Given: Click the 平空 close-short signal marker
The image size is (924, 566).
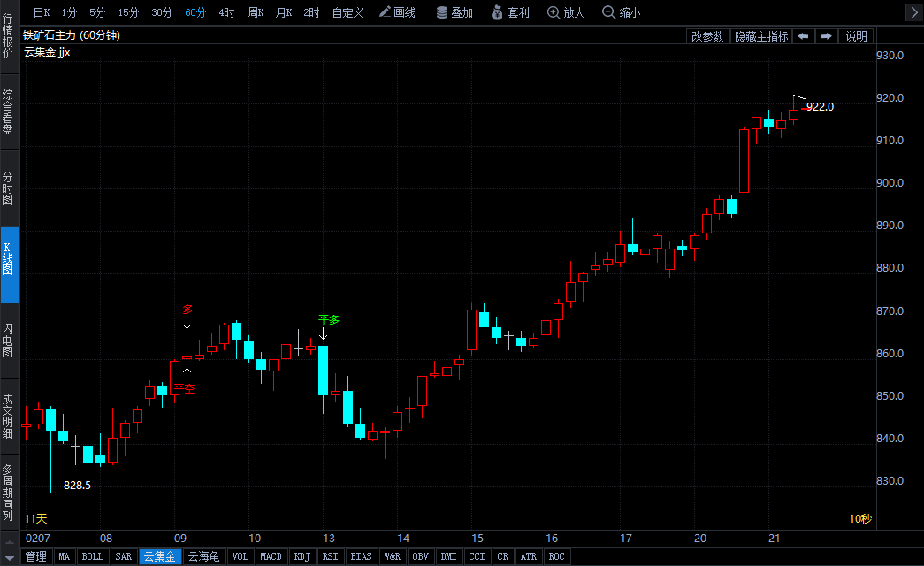Looking at the screenshot, I should coord(185,388).
